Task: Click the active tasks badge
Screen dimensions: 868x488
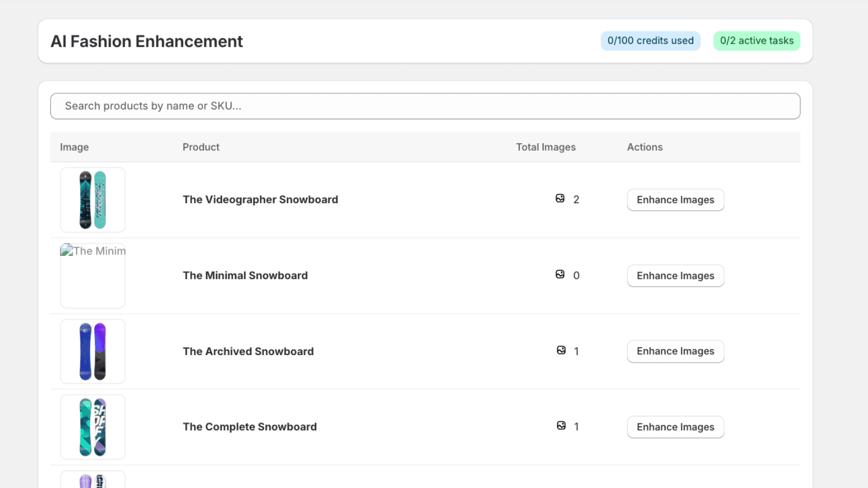Action: (757, 41)
